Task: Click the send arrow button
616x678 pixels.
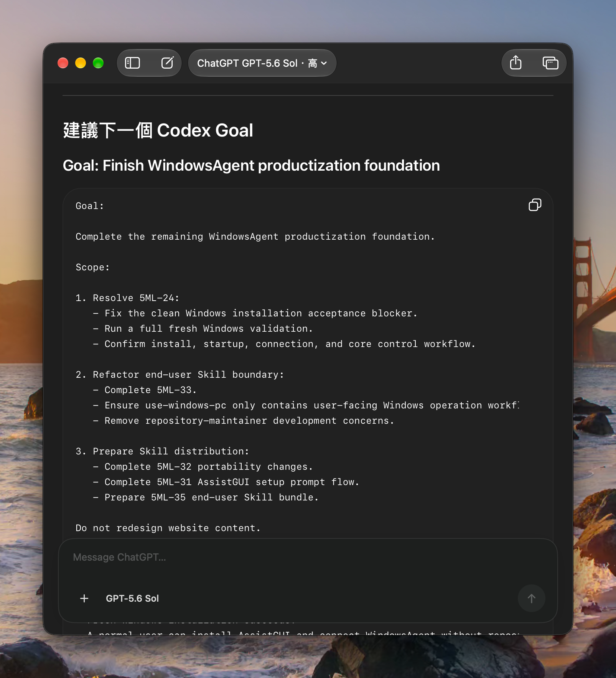Action: [531, 598]
